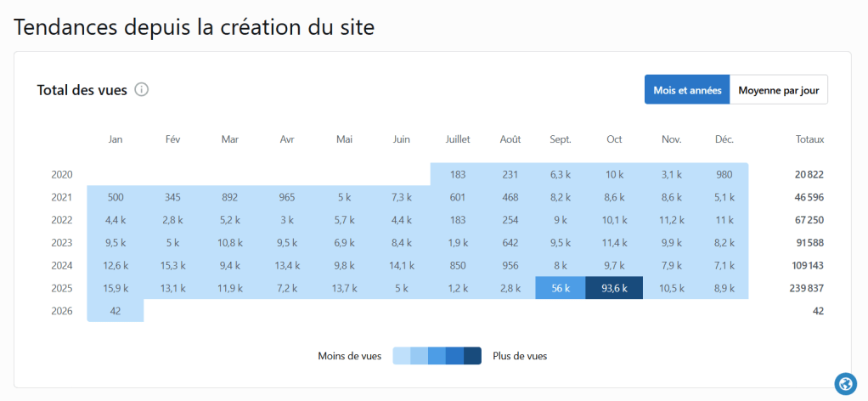This screenshot has height=401, width=868.
Task: Click the Oct column header
Action: tap(614, 139)
